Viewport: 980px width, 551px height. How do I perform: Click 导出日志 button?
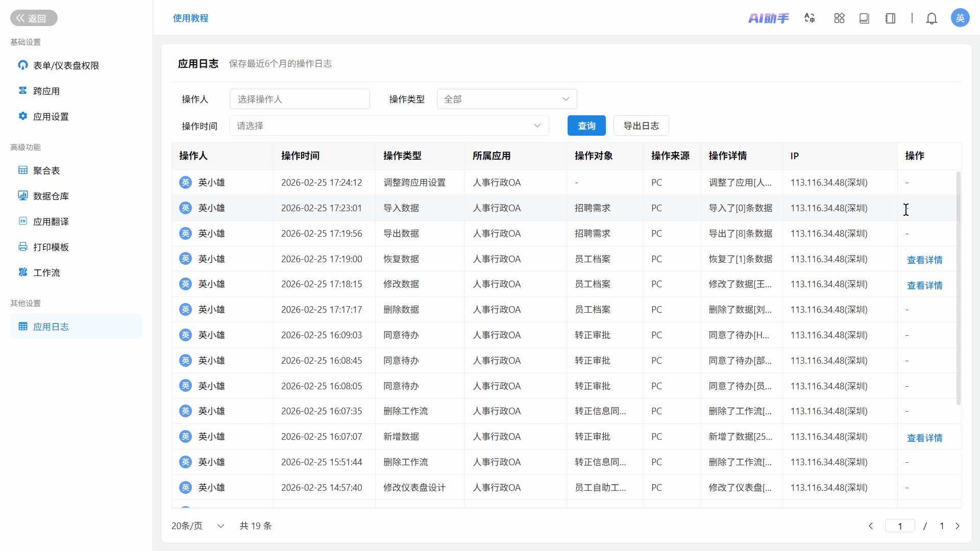pos(641,126)
